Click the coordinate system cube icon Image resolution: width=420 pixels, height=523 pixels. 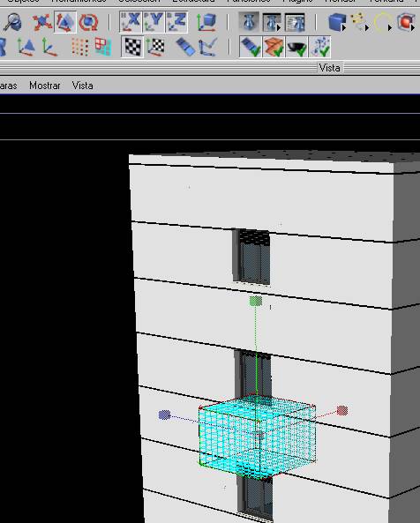pyautogui.click(x=206, y=22)
